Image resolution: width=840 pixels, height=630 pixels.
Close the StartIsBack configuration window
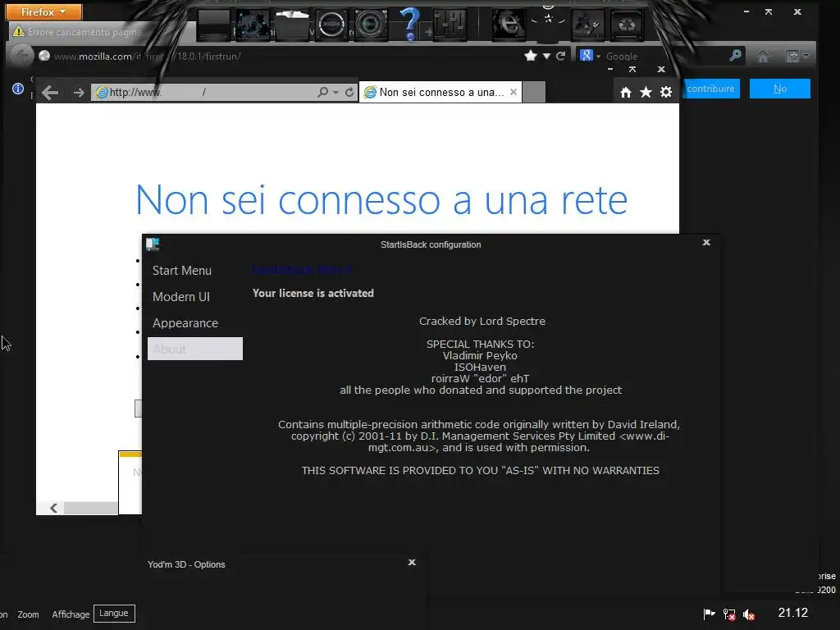tap(706, 243)
